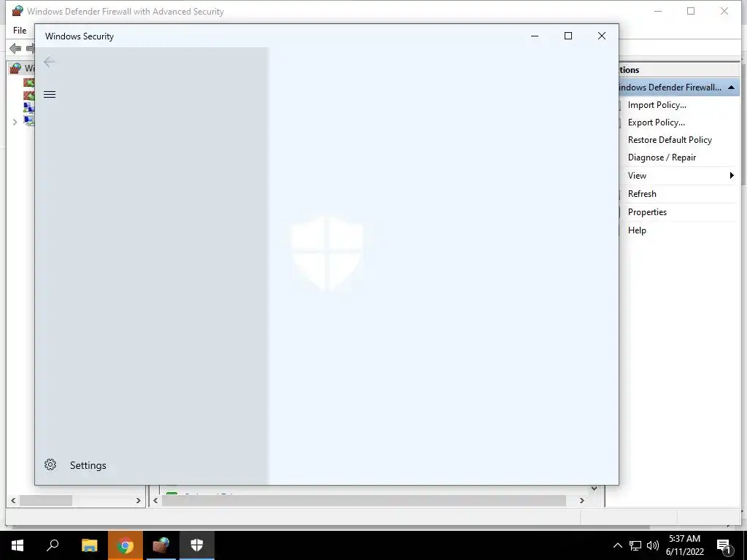
Task: Expand the collapsed tree node in Firewall console
Action: pyautogui.click(x=15, y=122)
